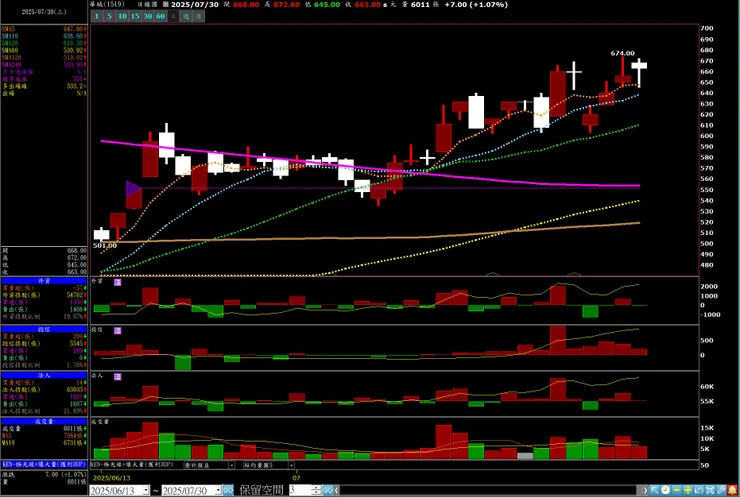Click SMA120 legend entry
This screenshot has height=497, width=740.
point(44,58)
